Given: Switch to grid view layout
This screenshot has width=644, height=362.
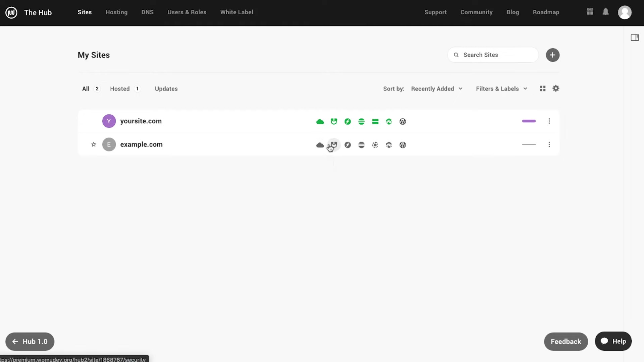Looking at the screenshot, I should [x=543, y=88].
